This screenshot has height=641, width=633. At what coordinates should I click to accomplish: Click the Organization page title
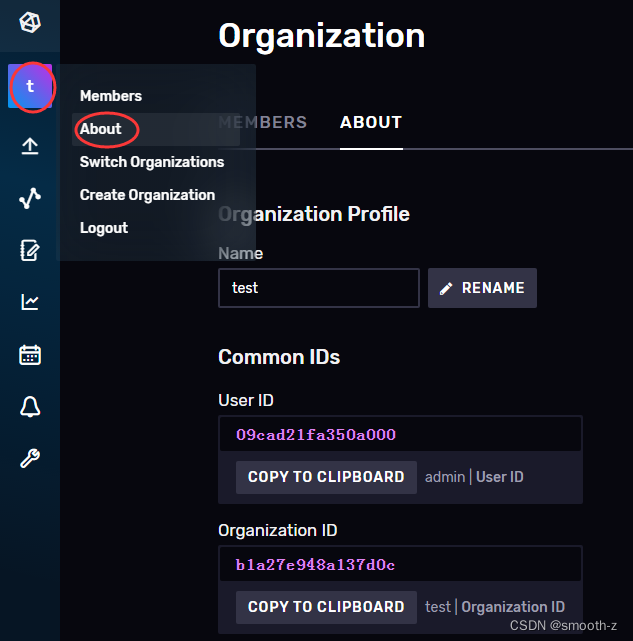tap(322, 36)
